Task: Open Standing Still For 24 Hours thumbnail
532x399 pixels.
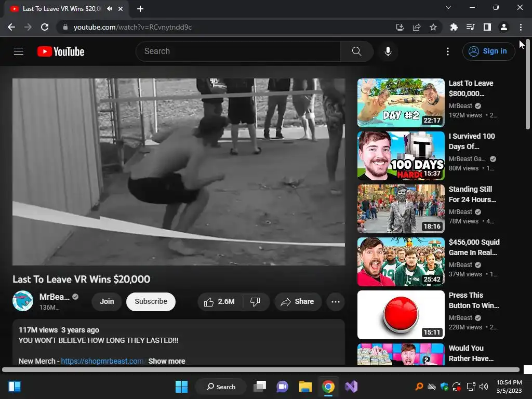Action: tap(401, 209)
